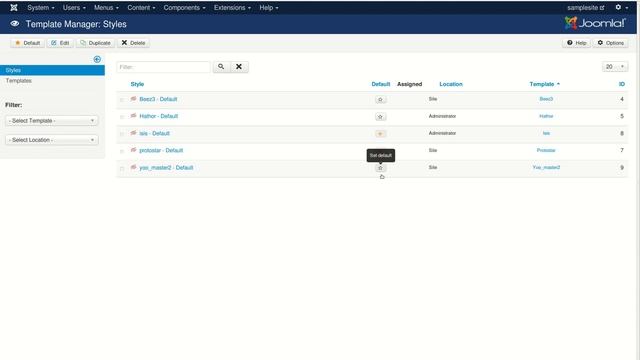Viewport: 640px width, 360px height.
Task: Click the search magnifier button
Action: point(221,67)
